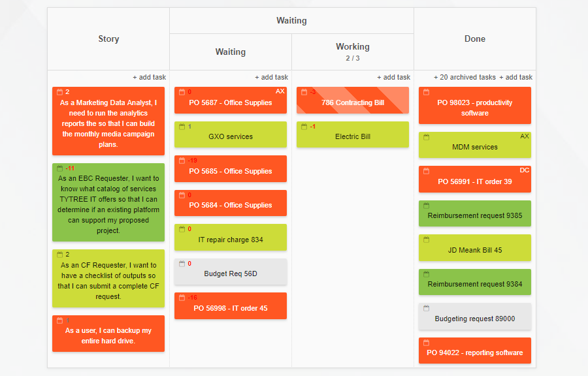Click calendar icon on 786 Contracting Bill

(x=304, y=92)
